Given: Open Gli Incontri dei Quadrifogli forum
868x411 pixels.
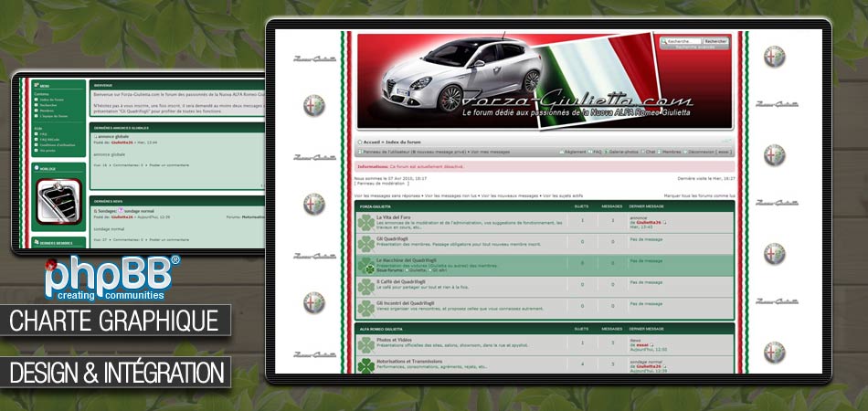Looking at the screenshot, I should 405,302.
